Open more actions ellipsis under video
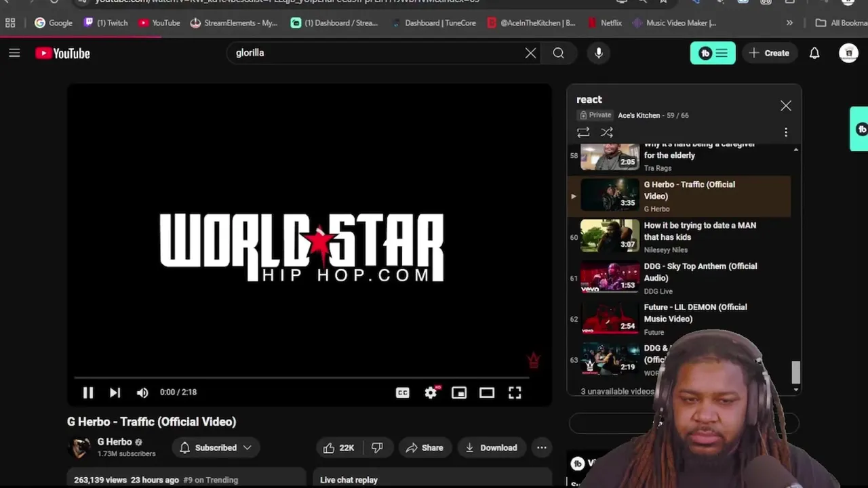Viewport: 868px width, 488px height. pyautogui.click(x=541, y=447)
